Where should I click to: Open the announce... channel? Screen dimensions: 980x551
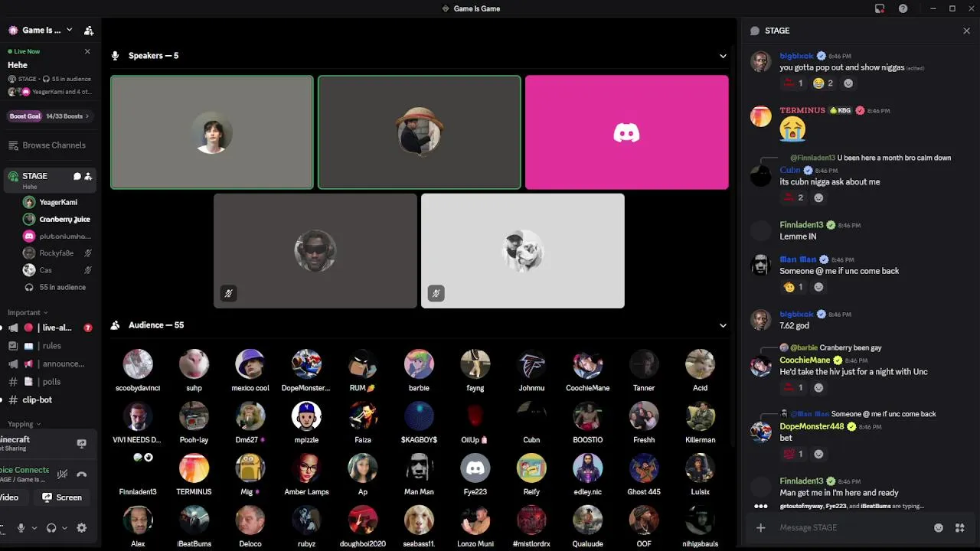point(49,364)
